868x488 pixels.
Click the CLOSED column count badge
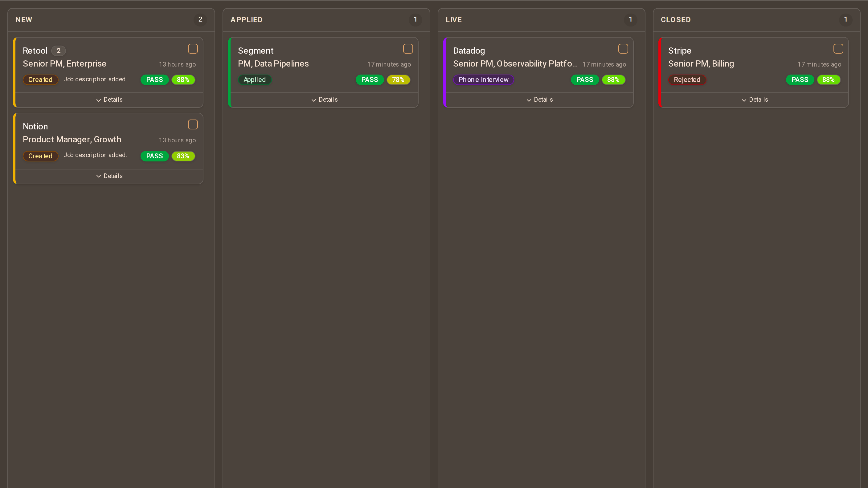click(x=846, y=19)
